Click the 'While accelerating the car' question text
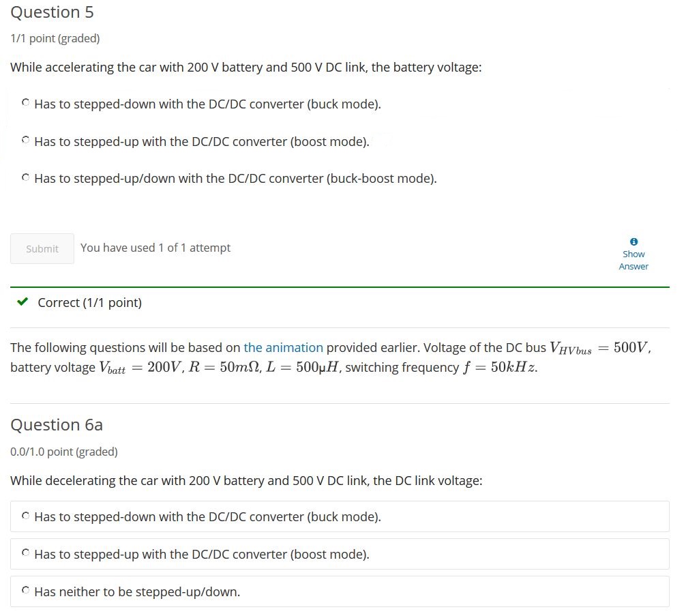Image resolution: width=686 pixels, height=616 pixels. pyautogui.click(x=246, y=68)
